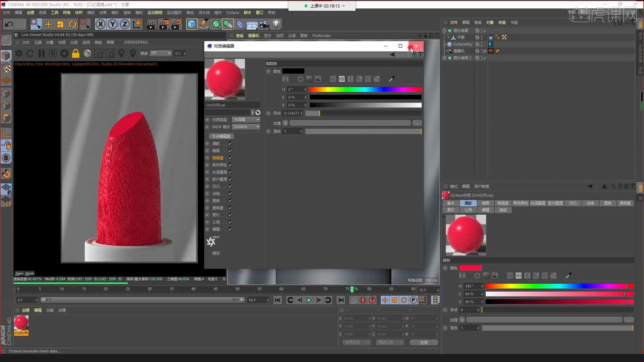The width and height of the screenshot is (644, 362).
Task: Toggle the 凹凸 channel checkbox
Action: point(230,186)
